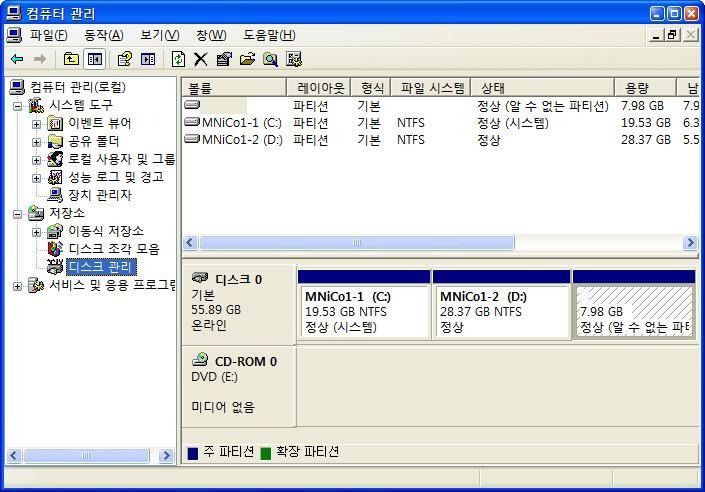
Task: Click the volume list horizontal scrollbar thumb
Action: point(356,243)
